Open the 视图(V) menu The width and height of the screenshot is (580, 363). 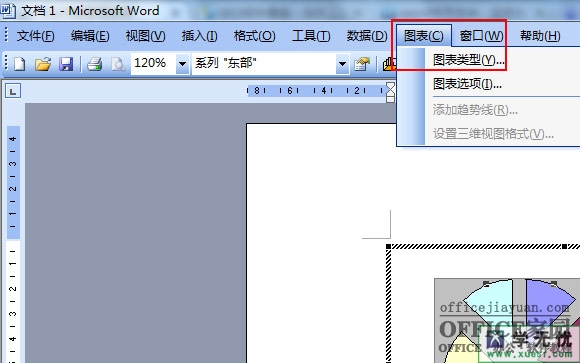(145, 36)
